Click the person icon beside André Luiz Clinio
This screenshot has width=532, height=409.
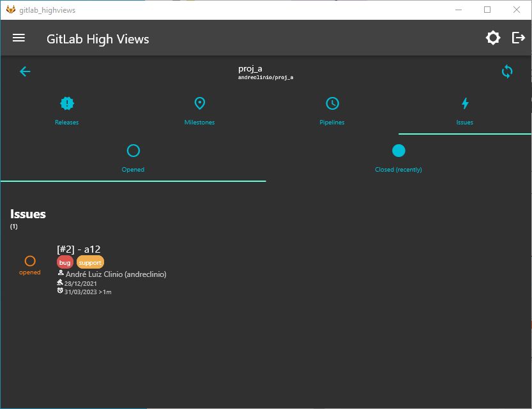[x=61, y=272]
